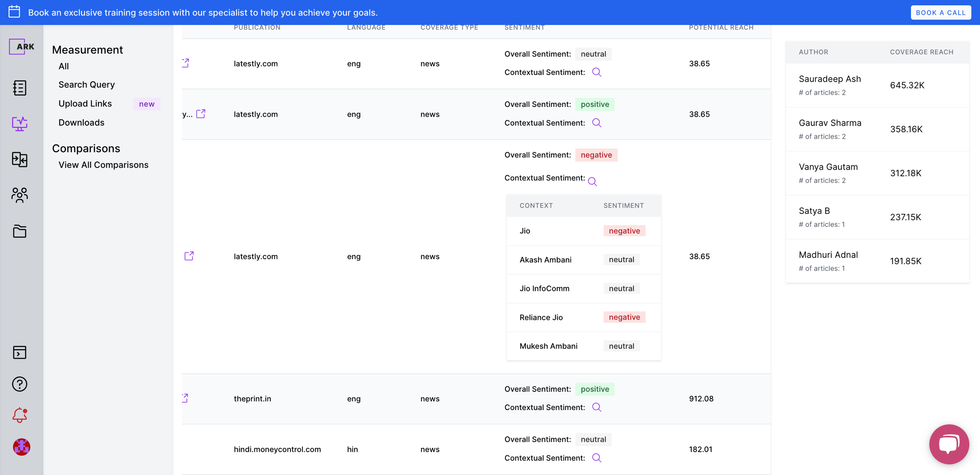This screenshot has width=980, height=475.
Task: Select the Measurement monitor icon in the sidebar
Action: pos(20,123)
